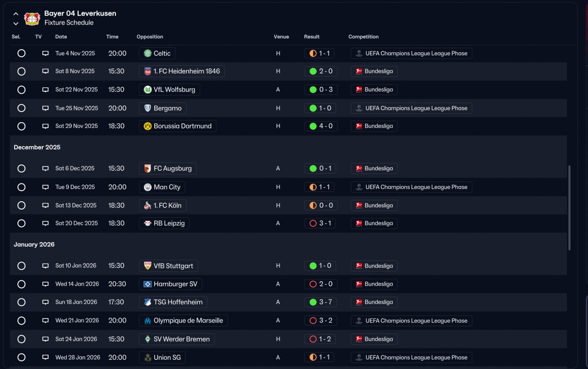This screenshot has width=588, height=369.
Task: Click the Borussia Dortmund club badge
Action: point(147,126)
